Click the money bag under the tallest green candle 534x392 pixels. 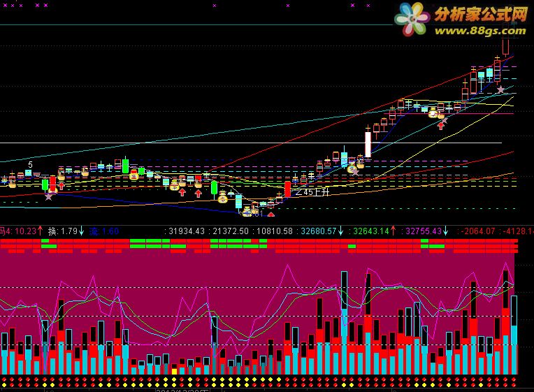pos(133,175)
